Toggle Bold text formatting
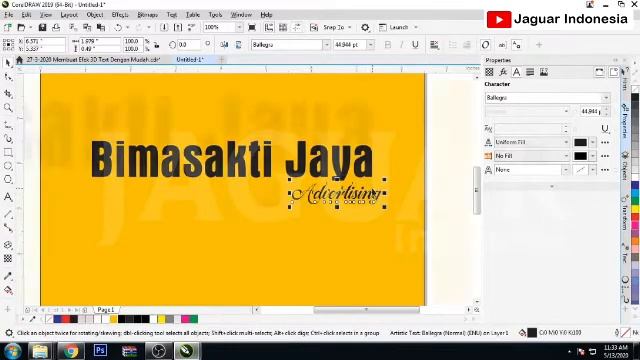The width and height of the screenshot is (640, 360). click(388, 45)
